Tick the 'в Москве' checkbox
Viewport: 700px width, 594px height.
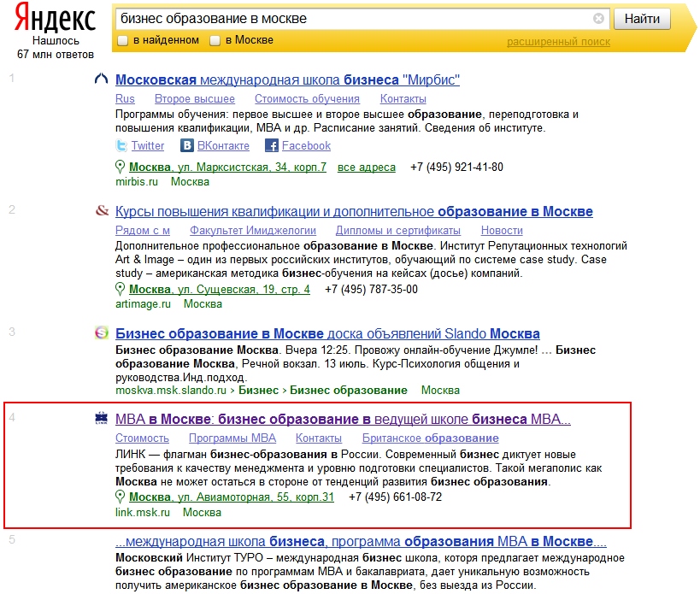pos(215,41)
